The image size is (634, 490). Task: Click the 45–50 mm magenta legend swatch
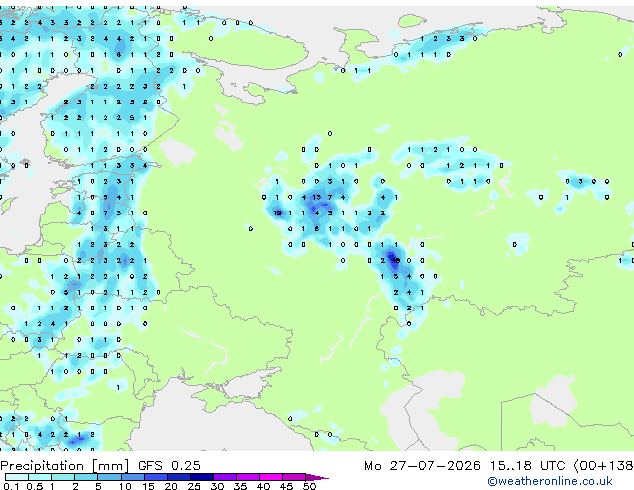pos(294,477)
